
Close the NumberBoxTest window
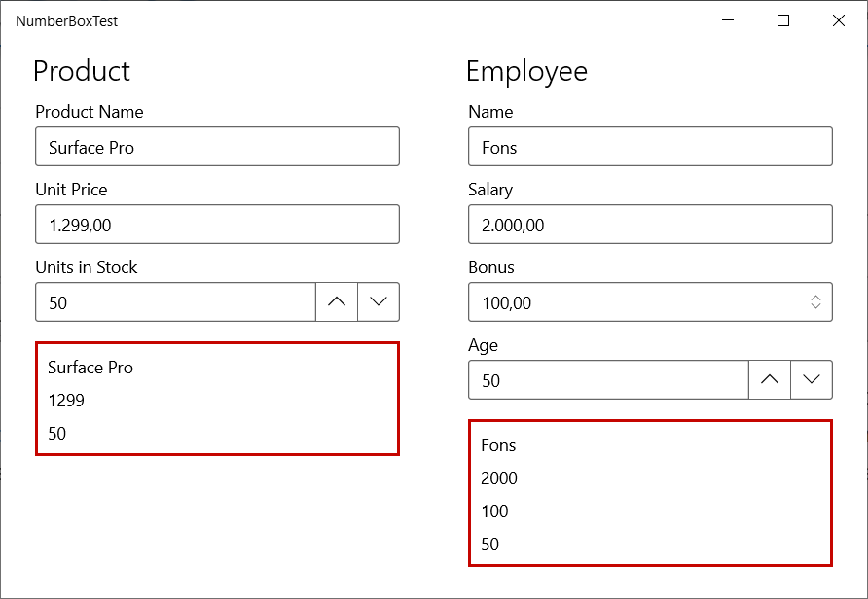(x=838, y=20)
